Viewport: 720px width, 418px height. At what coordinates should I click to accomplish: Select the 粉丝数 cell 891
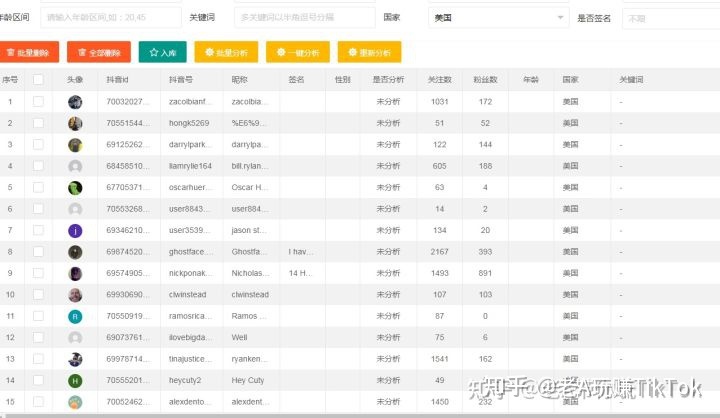pyautogui.click(x=485, y=273)
